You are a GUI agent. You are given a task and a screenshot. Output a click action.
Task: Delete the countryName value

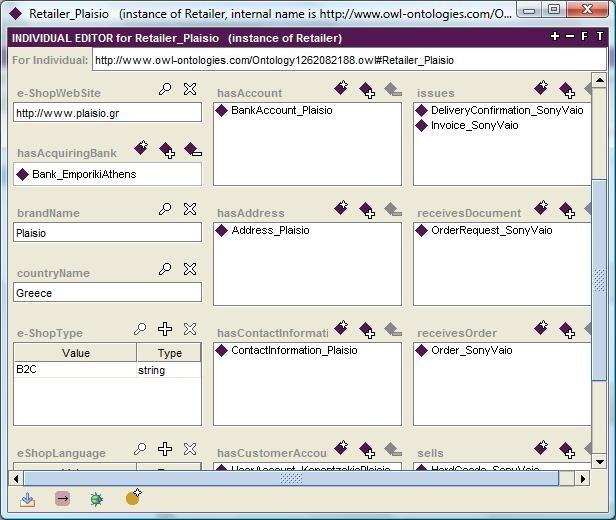tap(190, 269)
